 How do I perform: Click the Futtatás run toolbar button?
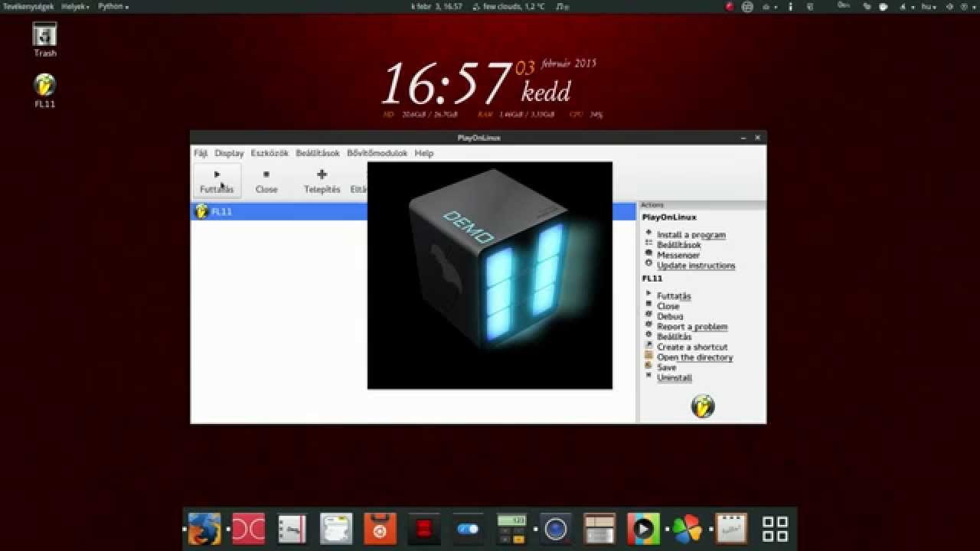tap(217, 181)
